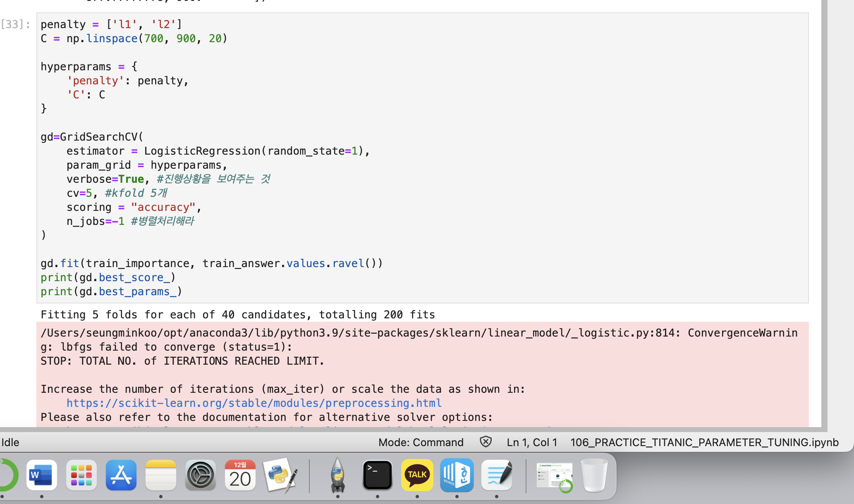
Task: Open Calendar showing date 20
Action: coord(240,475)
